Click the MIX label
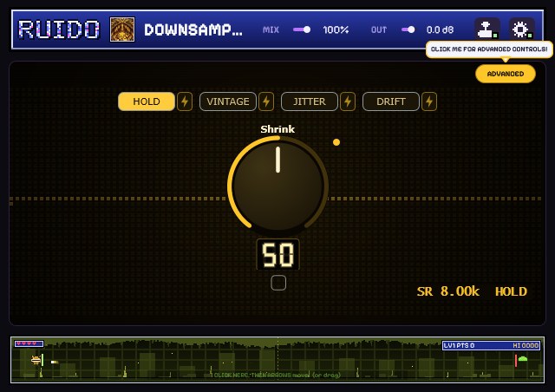555x392 pixels. click(x=271, y=29)
